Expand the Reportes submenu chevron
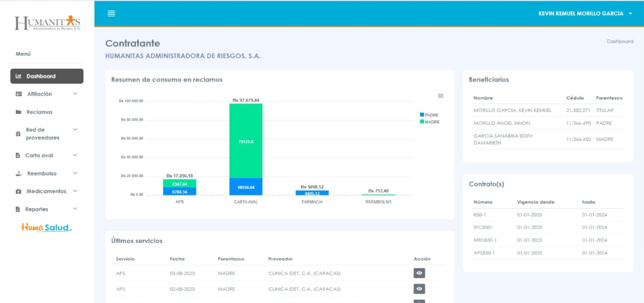 click(x=75, y=209)
